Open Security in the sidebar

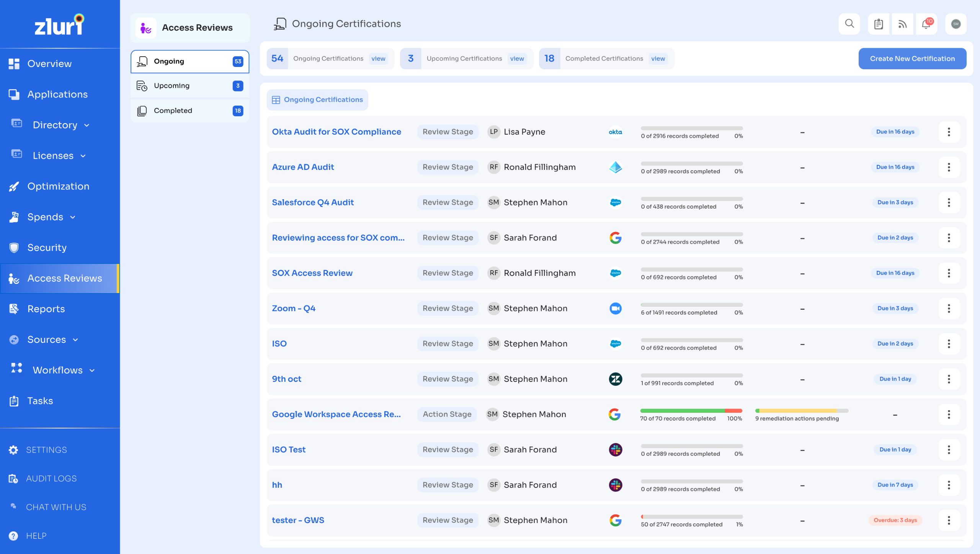pos(47,248)
